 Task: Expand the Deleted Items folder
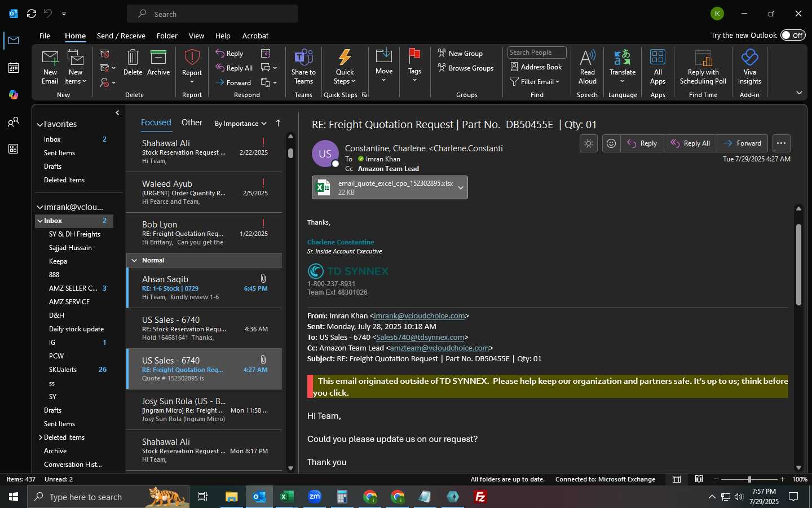point(41,437)
